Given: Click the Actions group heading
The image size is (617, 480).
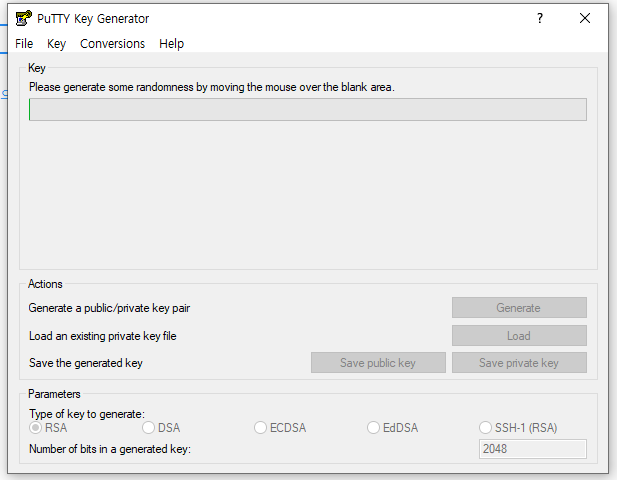Looking at the screenshot, I should pos(45,284).
